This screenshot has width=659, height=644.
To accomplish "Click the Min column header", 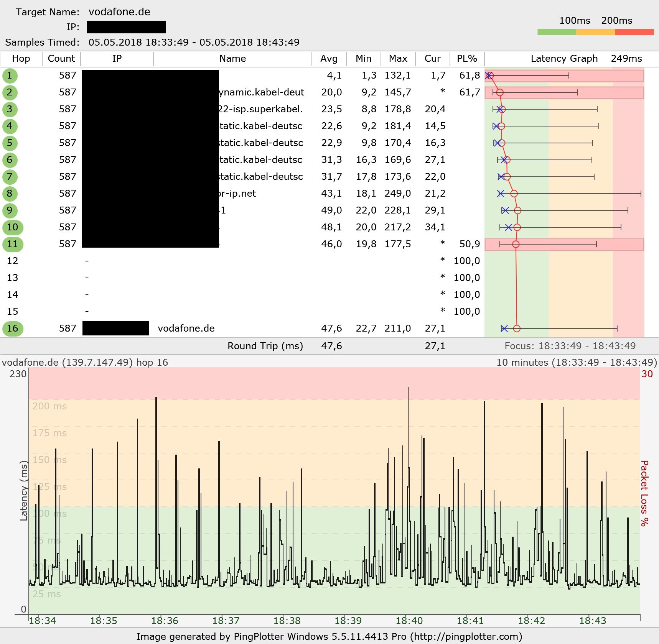I will [x=364, y=59].
